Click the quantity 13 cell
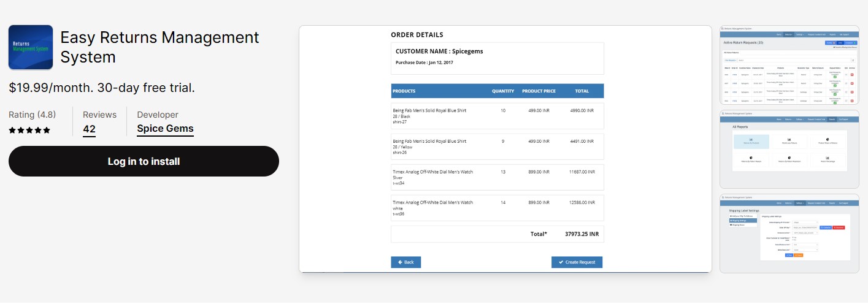 pyautogui.click(x=503, y=172)
